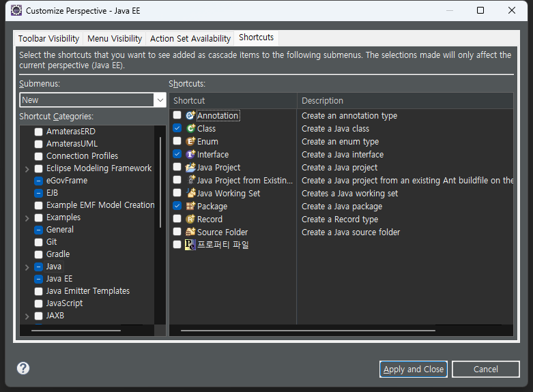This screenshot has height=392, width=533.
Task: Click 'Create a Record type' description
Action: click(340, 220)
